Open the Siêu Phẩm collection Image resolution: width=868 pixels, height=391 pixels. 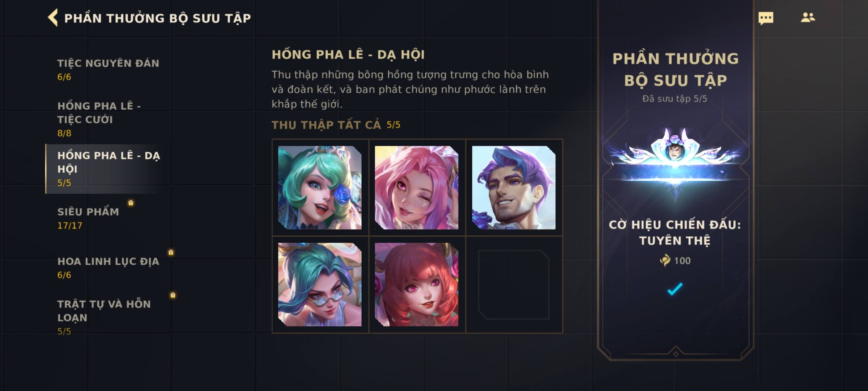[x=108, y=218]
